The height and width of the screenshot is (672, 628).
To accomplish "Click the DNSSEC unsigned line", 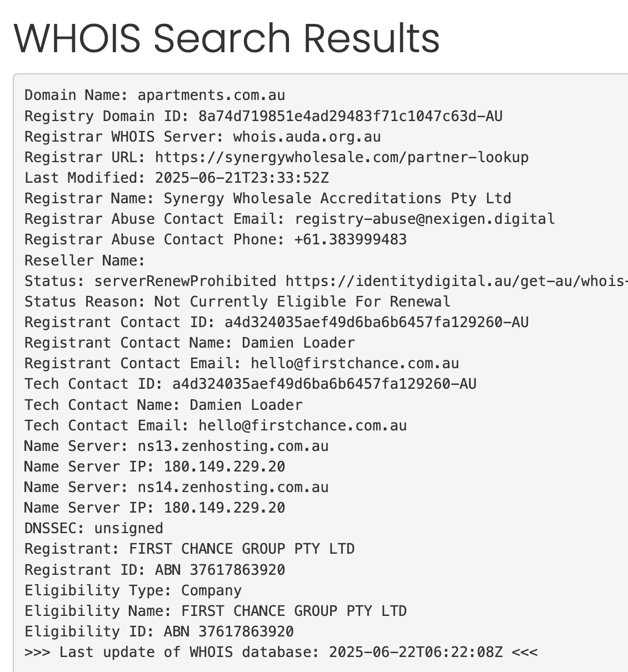I will coord(94,528).
